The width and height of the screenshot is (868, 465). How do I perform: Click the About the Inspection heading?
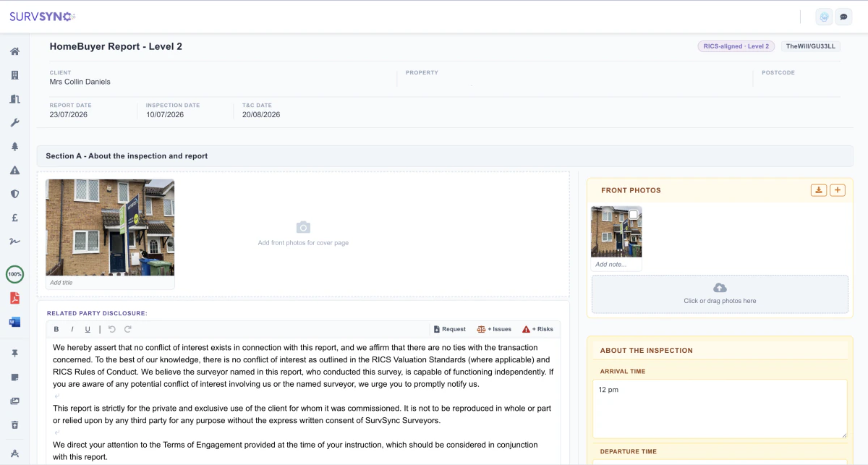(x=647, y=350)
